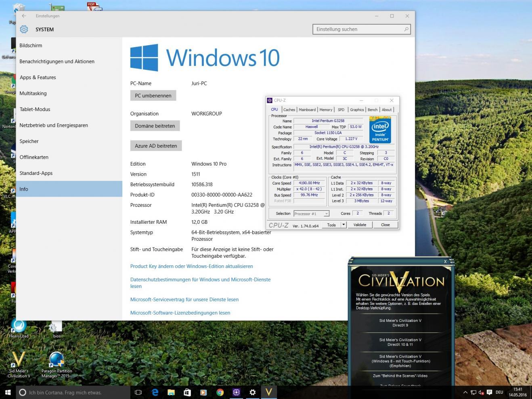Switch to Caches tab in CPU-Z
The width and height of the screenshot is (532, 399).
289,109
